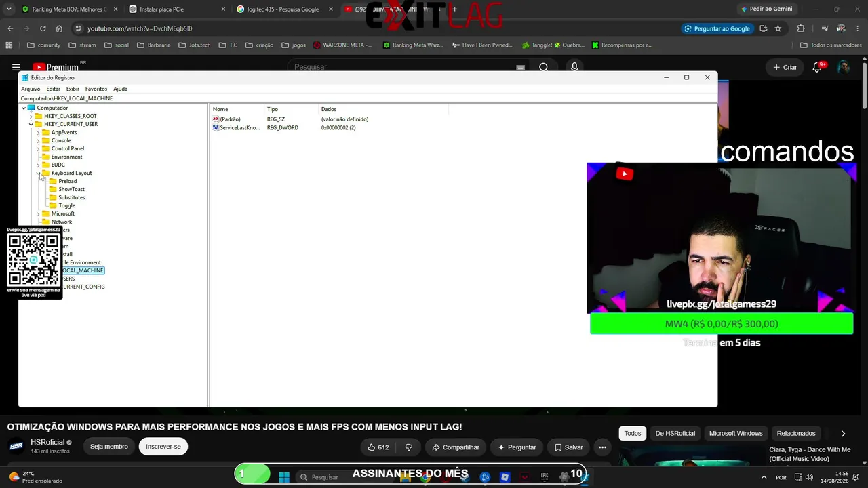Switch to the Instalar placa PCIe tab
This screenshot has width=868, height=488.
click(176, 9)
